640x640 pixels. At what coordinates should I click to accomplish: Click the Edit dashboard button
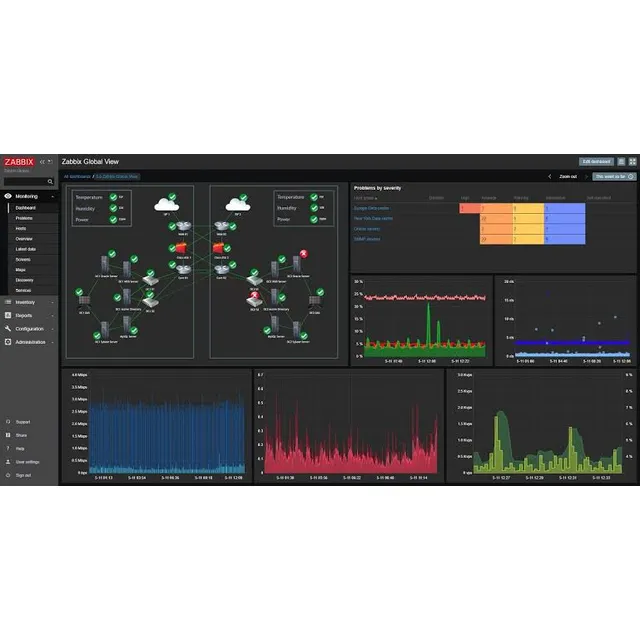coord(596,162)
